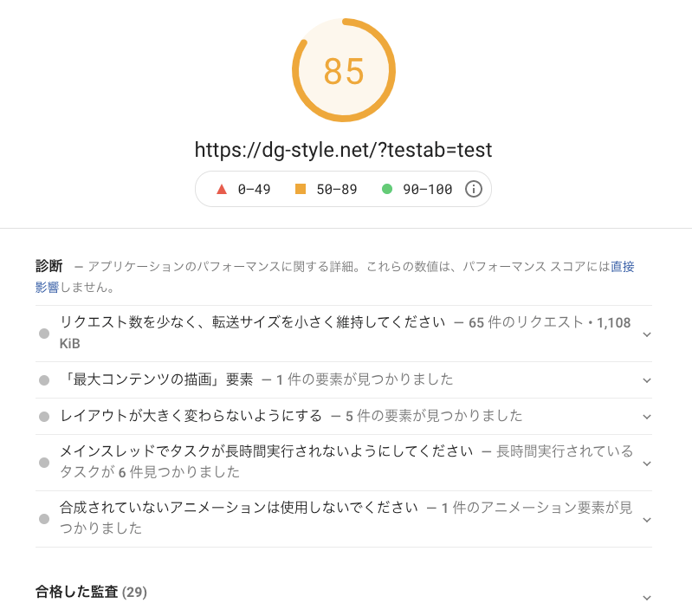Click gray dot beside アニメーション audit
The width and height of the screenshot is (692, 616).
tap(43, 518)
